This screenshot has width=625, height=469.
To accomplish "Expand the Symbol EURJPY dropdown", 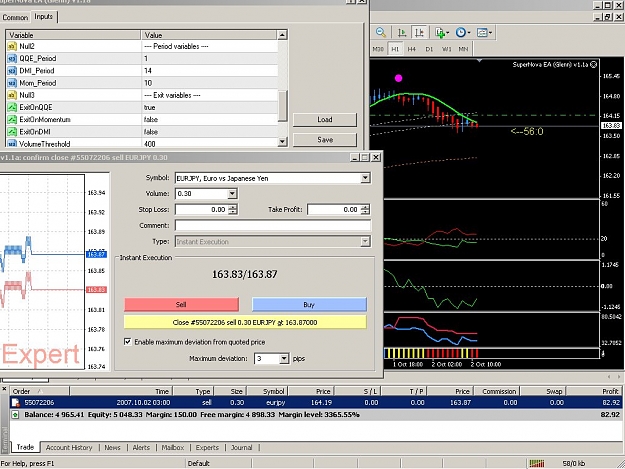I will (365, 178).
